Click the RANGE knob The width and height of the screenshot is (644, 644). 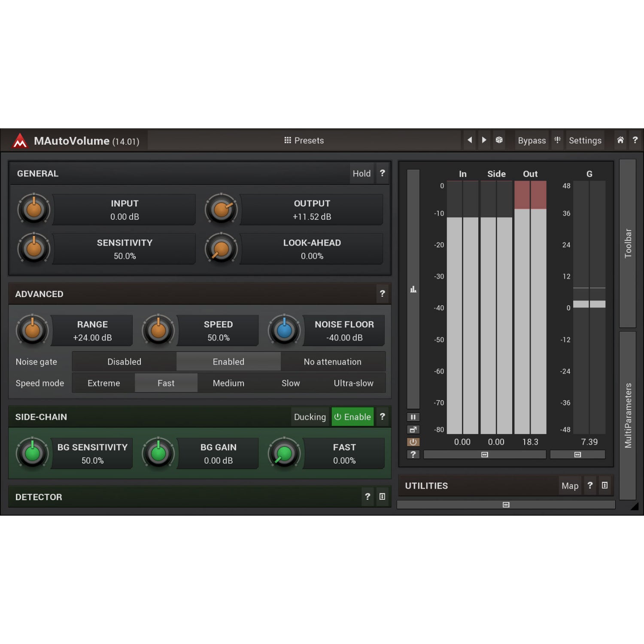click(x=32, y=330)
